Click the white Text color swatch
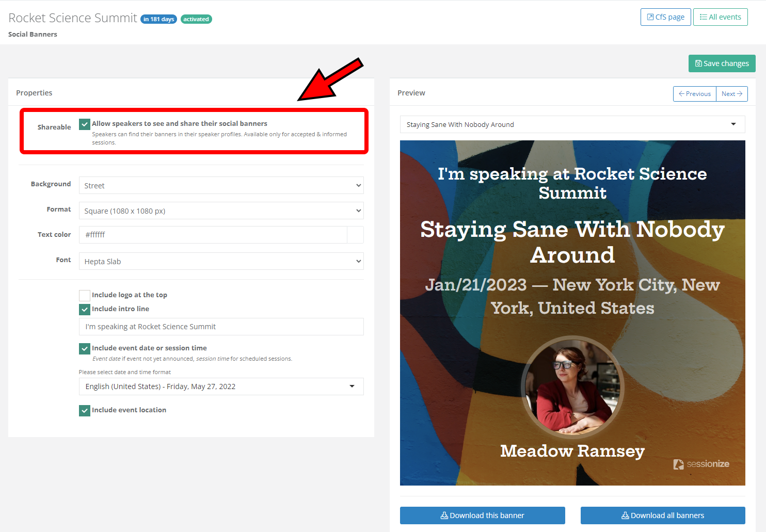The height and width of the screenshot is (532, 766). point(355,235)
